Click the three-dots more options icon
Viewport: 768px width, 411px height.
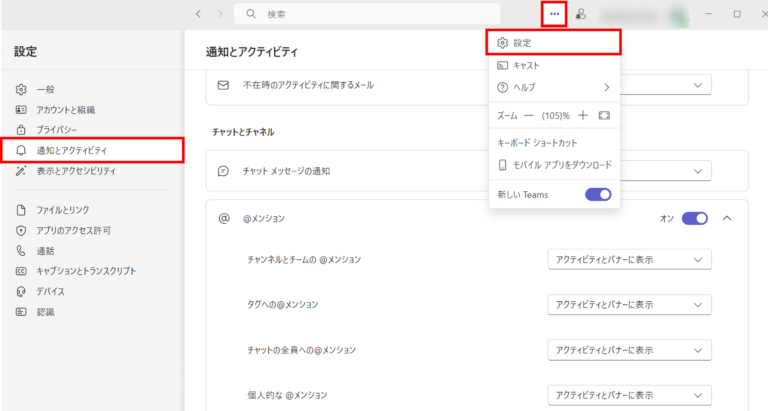(x=554, y=14)
